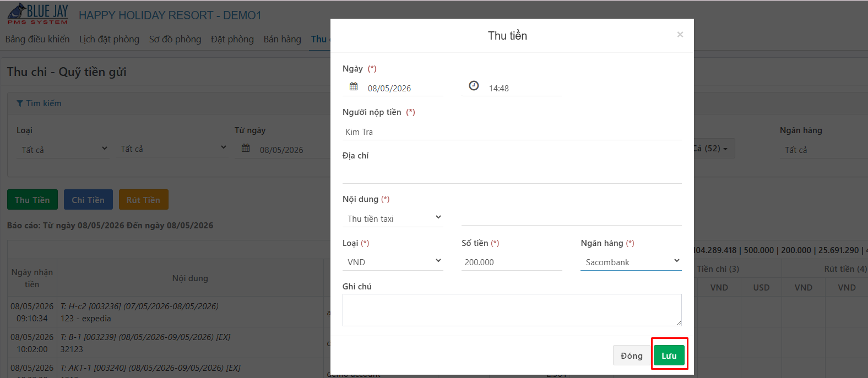Click the Blue Jay PMS logo

(38, 14)
